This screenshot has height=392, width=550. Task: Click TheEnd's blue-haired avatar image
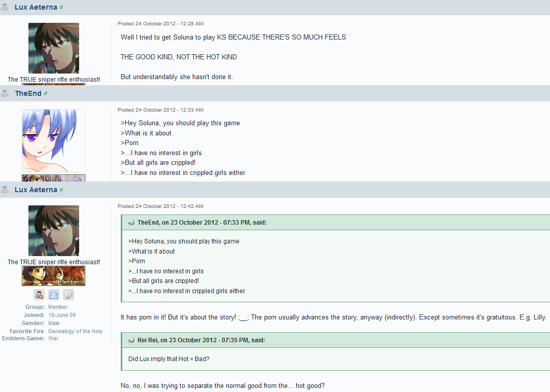53,140
